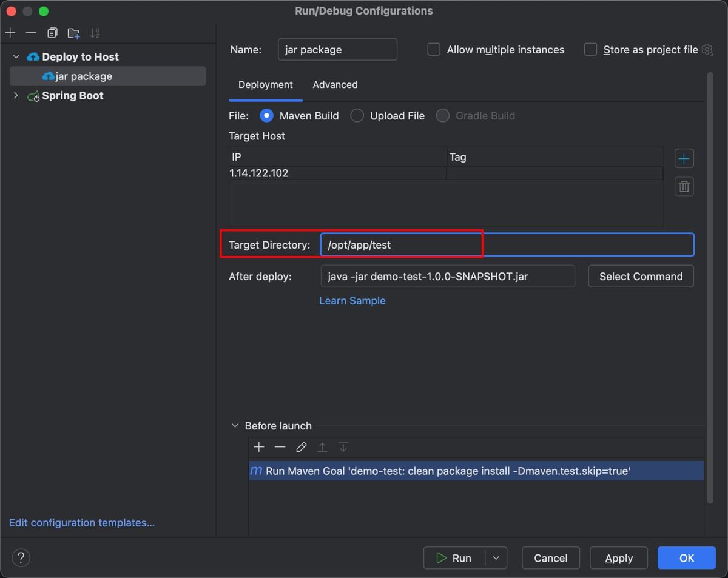Add a before launch task
The height and width of the screenshot is (578, 728).
(x=259, y=448)
